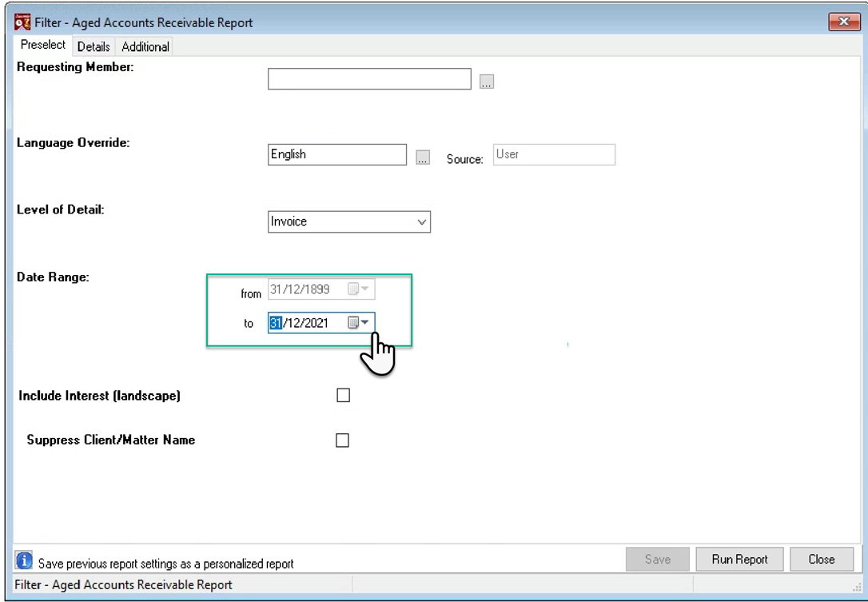Click the app icon in the title bar

(x=22, y=22)
